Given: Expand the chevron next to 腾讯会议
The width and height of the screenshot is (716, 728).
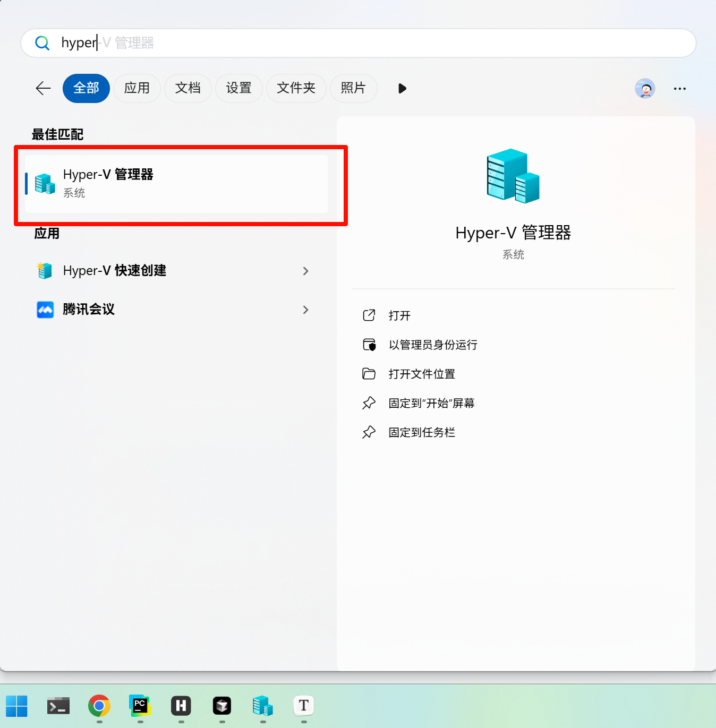Looking at the screenshot, I should pos(306,310).
